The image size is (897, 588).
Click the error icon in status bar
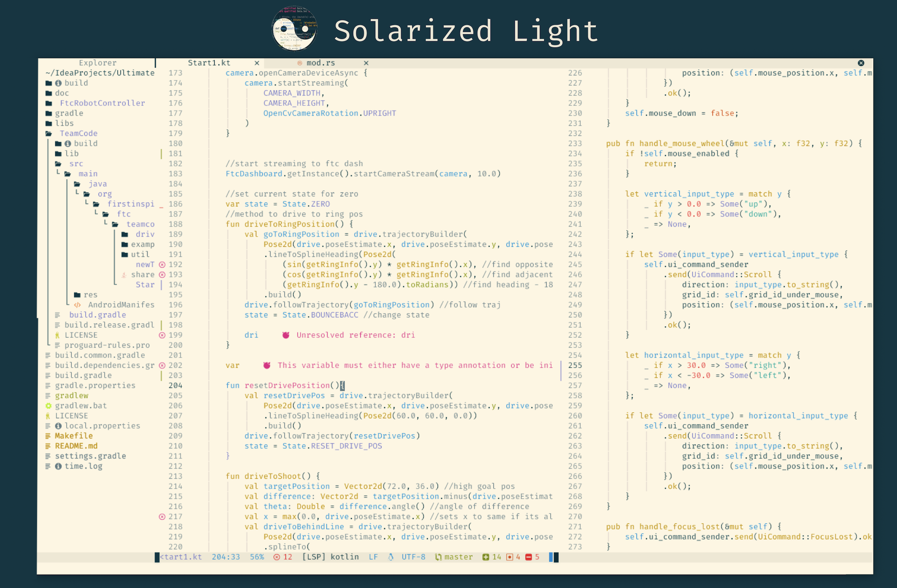click(277, 557)
